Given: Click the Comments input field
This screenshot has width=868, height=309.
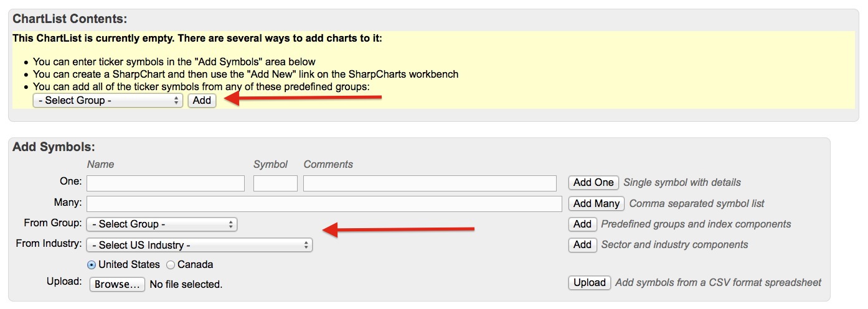Looking at the screenshot, I should click(430, 183).
